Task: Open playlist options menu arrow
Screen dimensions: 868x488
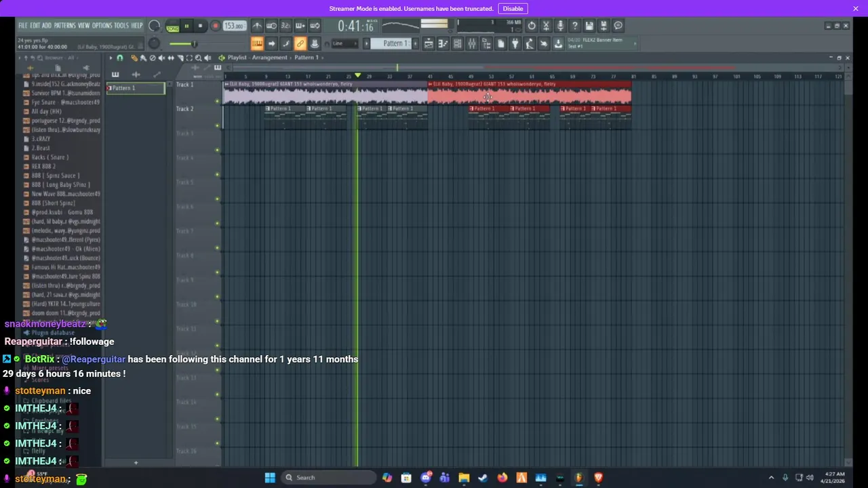Action: pyautogui.click(x=111, y=58)
